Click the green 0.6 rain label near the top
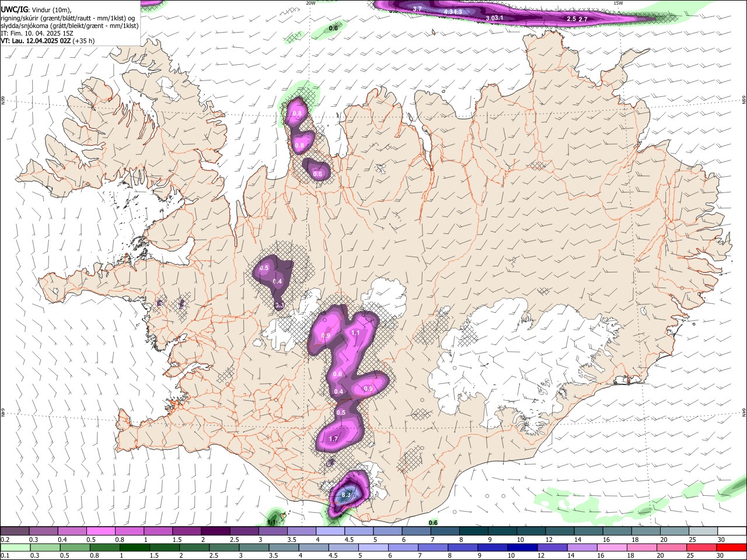The height and width of the screenshot is (560, 747). point(333,27)
